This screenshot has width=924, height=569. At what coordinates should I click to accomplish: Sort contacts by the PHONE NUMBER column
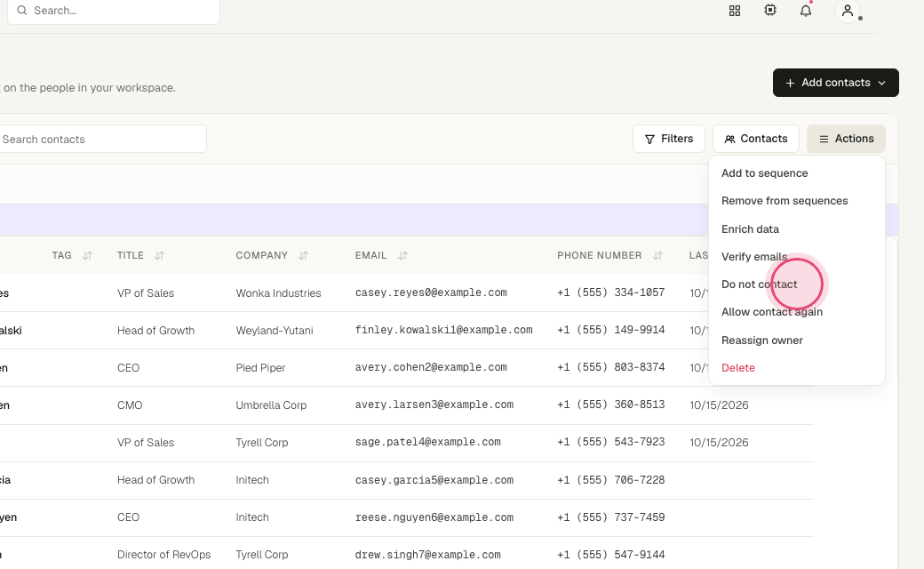pos(658,255)
